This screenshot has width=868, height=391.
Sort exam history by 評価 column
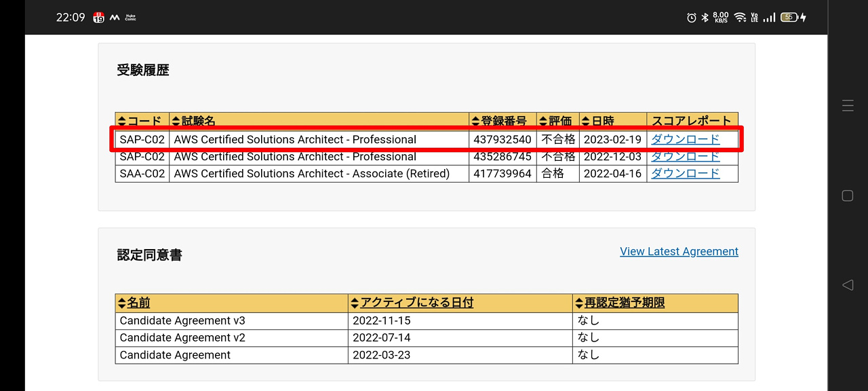tap(556, 122)
